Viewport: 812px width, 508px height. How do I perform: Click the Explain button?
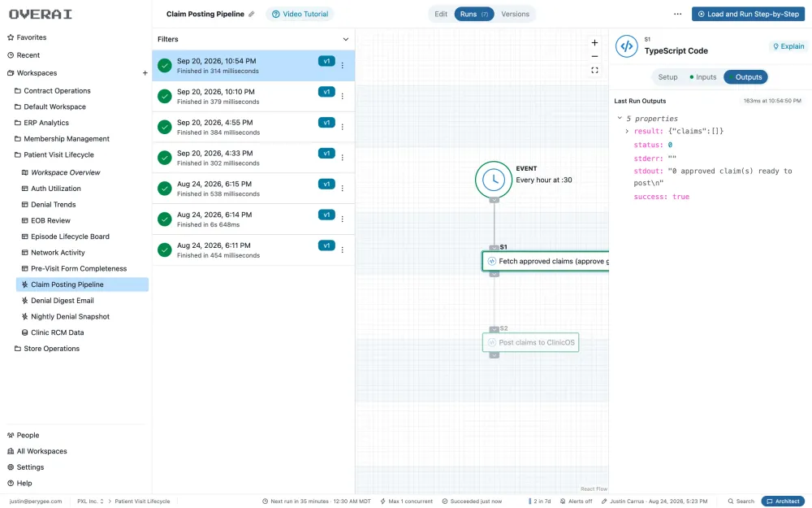click(788, 46)
